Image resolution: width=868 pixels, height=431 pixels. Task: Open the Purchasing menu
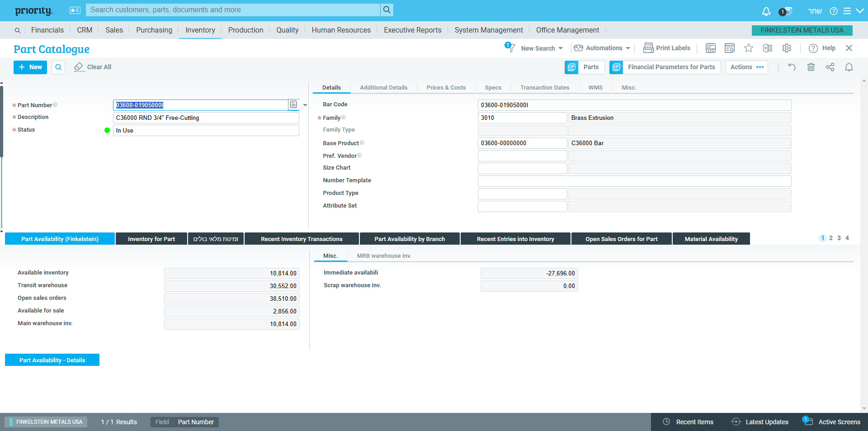[154, 30]
